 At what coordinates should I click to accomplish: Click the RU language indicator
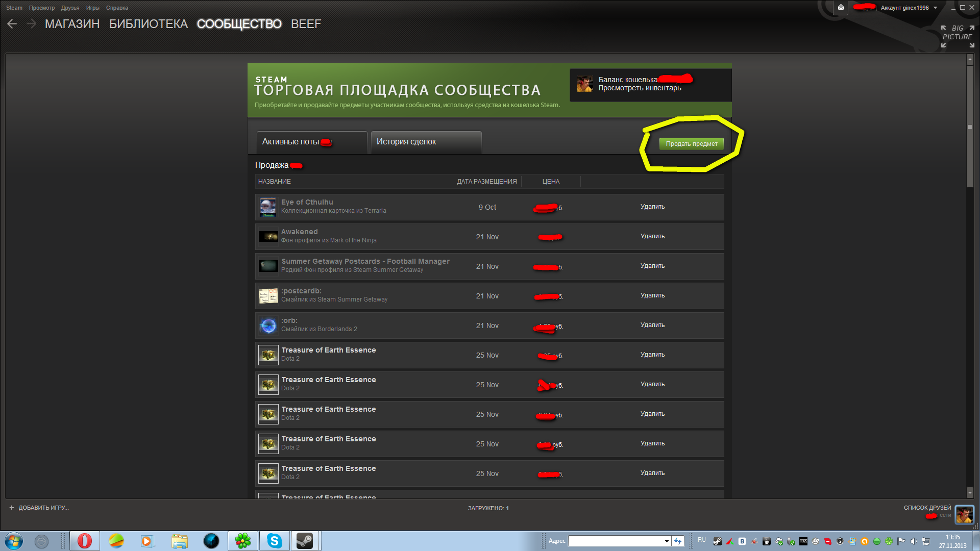(x=702, y=540)
